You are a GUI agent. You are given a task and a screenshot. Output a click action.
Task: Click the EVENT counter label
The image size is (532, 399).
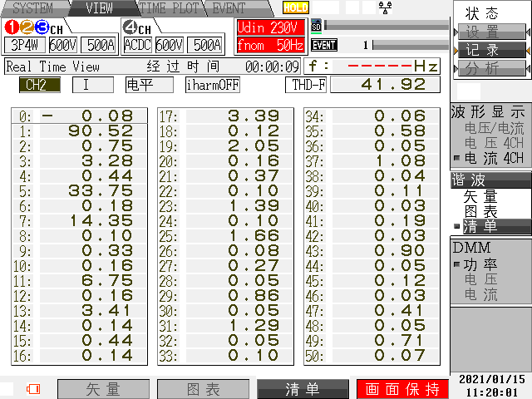pos(324,45)
